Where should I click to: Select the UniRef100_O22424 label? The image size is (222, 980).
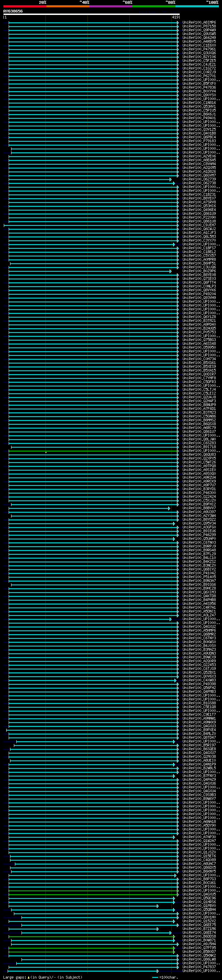(199, 496)
